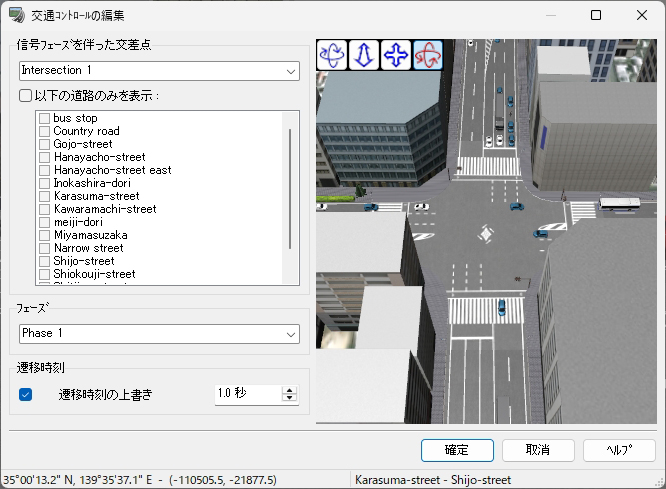
Task: Uncheck the transition time override checkbox
Action: point(26,394)
